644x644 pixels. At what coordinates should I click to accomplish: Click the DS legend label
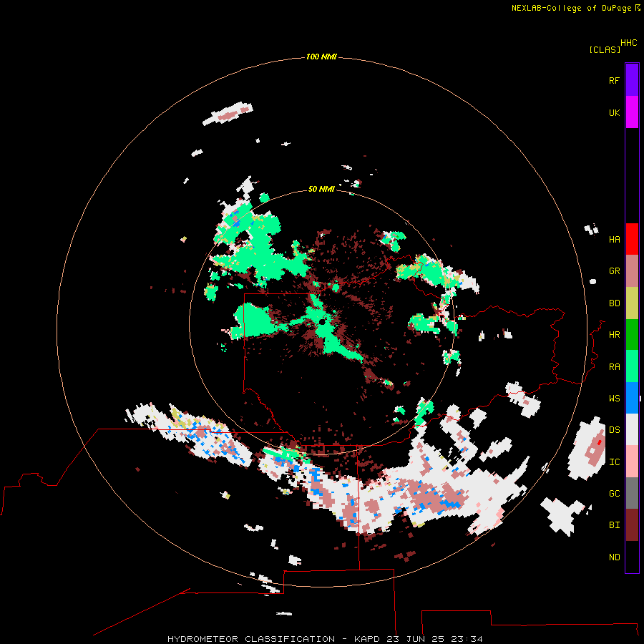[x=614, y=429]
